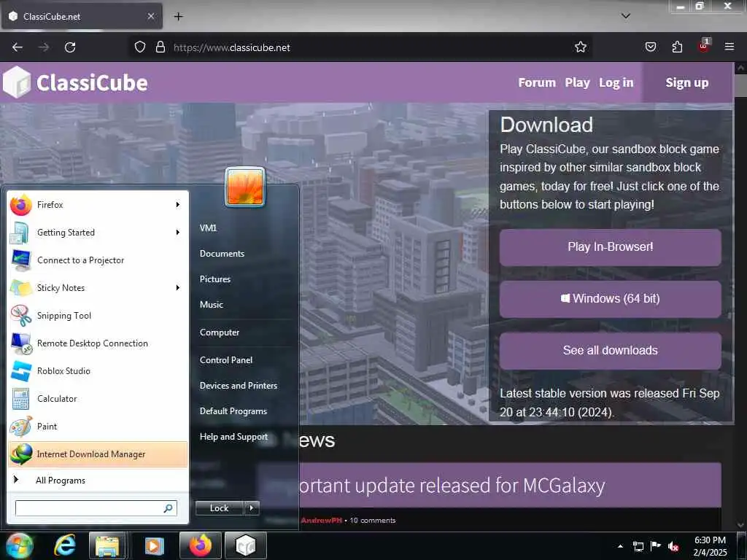This screenshot has width=747, height=560.
Task: Show tracking protection shield info
Action: [x=139, y=47]
